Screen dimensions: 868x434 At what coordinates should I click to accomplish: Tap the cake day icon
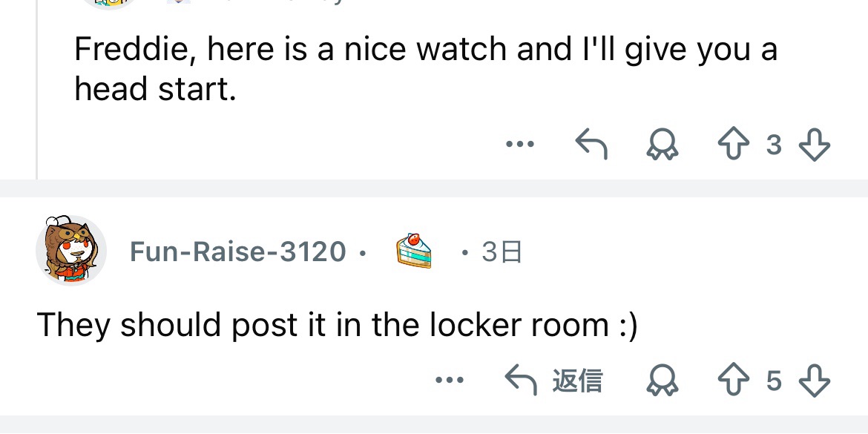(413, 251)
